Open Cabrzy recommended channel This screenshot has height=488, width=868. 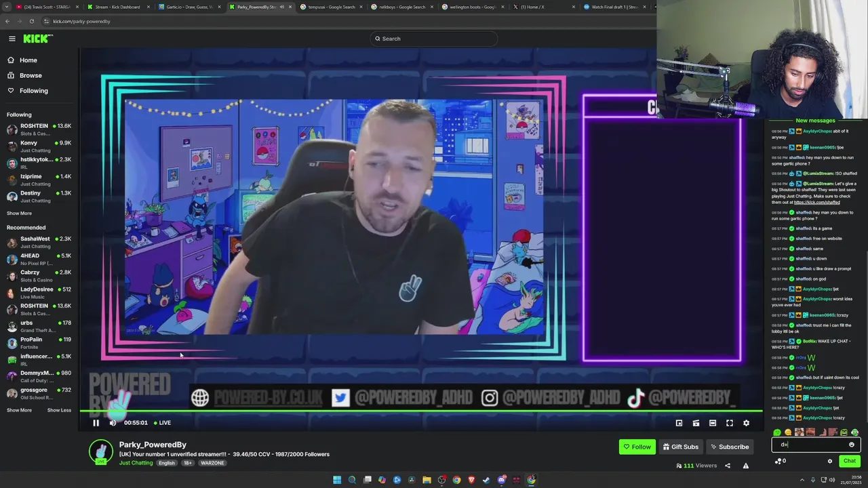[x=39, y=276]
